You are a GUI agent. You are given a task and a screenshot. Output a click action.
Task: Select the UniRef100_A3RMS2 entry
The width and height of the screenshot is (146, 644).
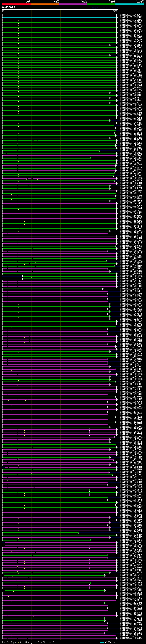point(131,151)
